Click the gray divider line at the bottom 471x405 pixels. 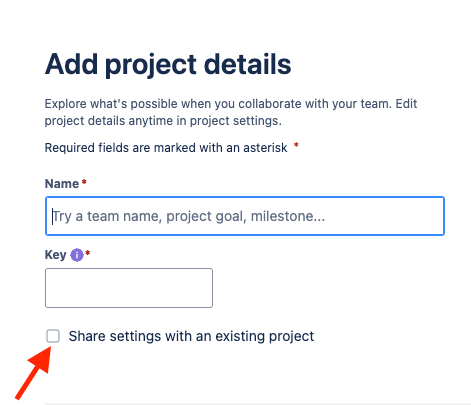[258, 404]
